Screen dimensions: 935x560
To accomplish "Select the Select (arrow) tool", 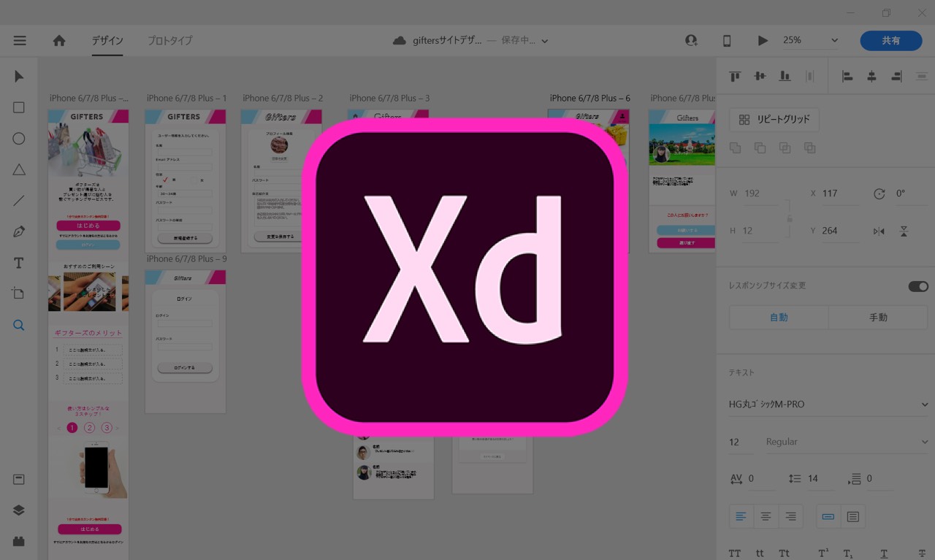I will coord(19,77).
